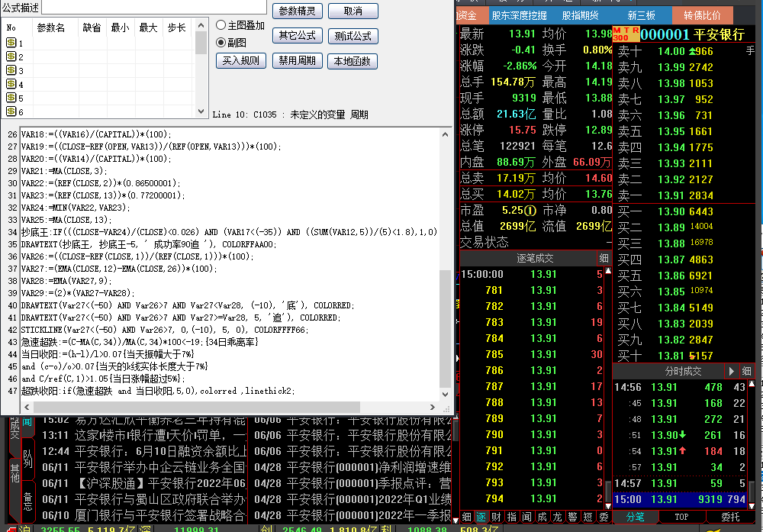The height and width of the screenshot is (532, 763).
Task: Click the code editor scroll-right arrow
Action: (433, 407)
